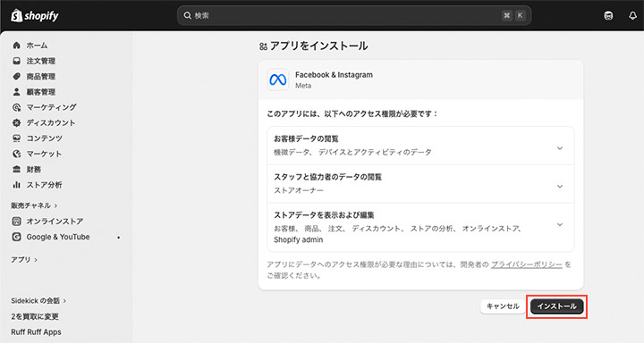Click the Google & YouTube channel icon
Viewport: 644px width, 343px height.
(16, 237)
